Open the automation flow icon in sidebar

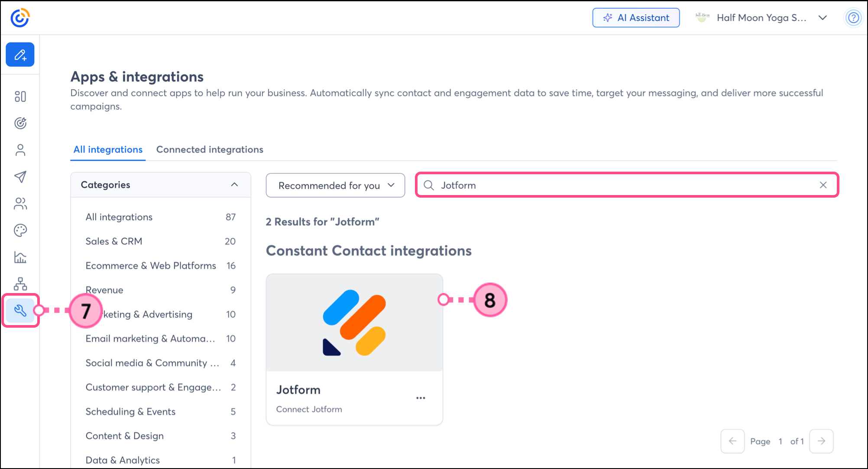click(20, 284)
